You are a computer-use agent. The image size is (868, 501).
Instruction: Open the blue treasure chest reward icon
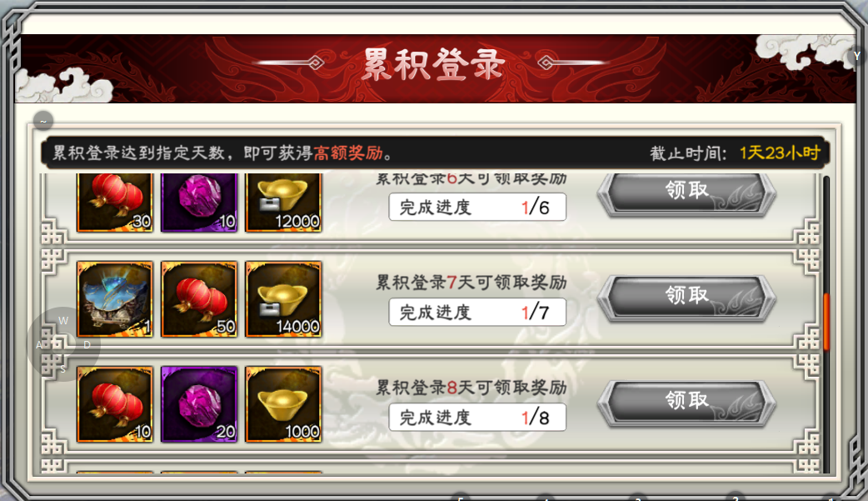[115, 299]
